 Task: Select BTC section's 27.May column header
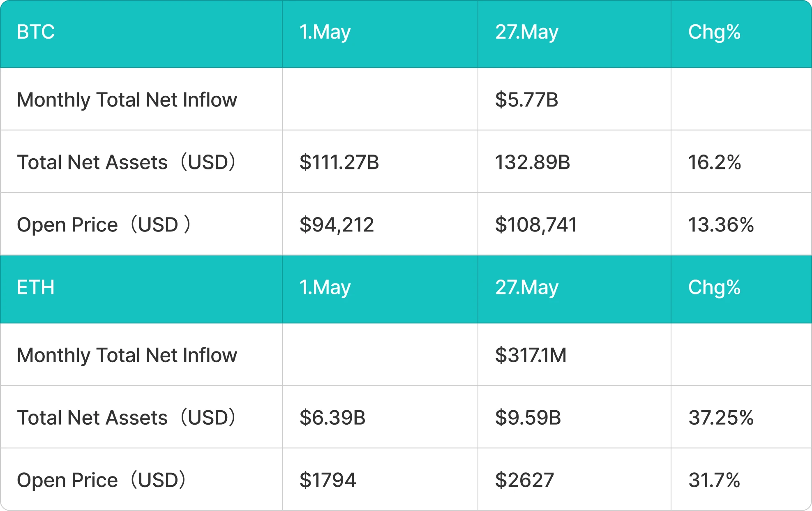pyautogui.click(x=526, y=32)
